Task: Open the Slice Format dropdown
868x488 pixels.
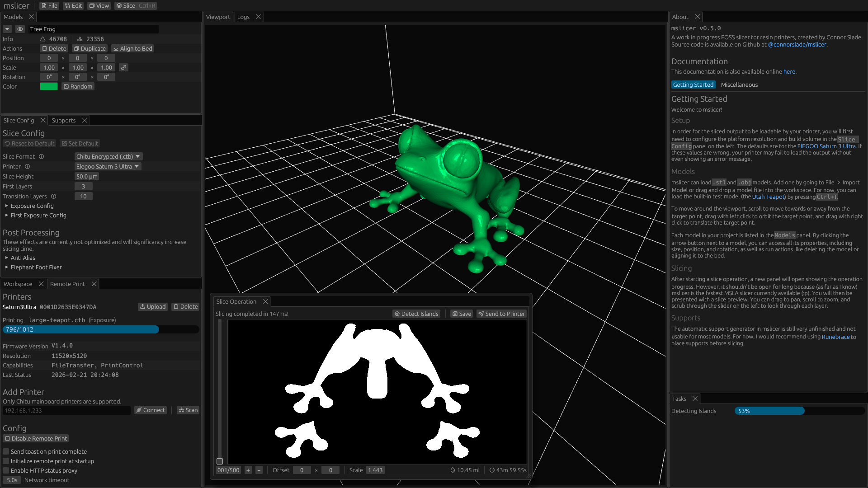Action: (x=108, y=156)
